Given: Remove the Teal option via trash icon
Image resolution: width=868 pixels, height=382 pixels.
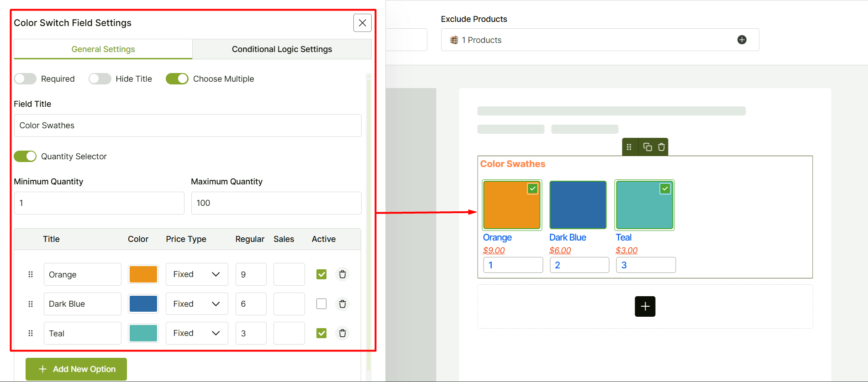Looking at the screenshot, I should (342, 333).
